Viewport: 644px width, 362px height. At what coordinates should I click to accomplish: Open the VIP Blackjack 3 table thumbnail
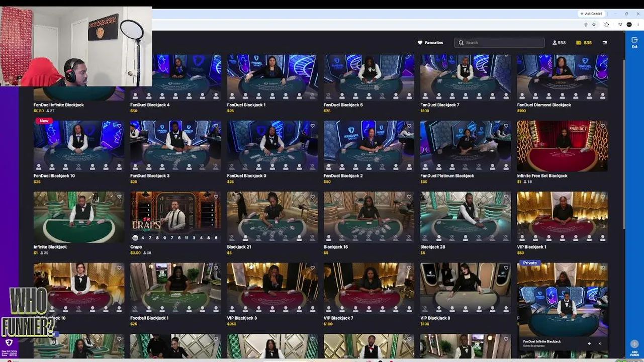click(x=272, y=288)
